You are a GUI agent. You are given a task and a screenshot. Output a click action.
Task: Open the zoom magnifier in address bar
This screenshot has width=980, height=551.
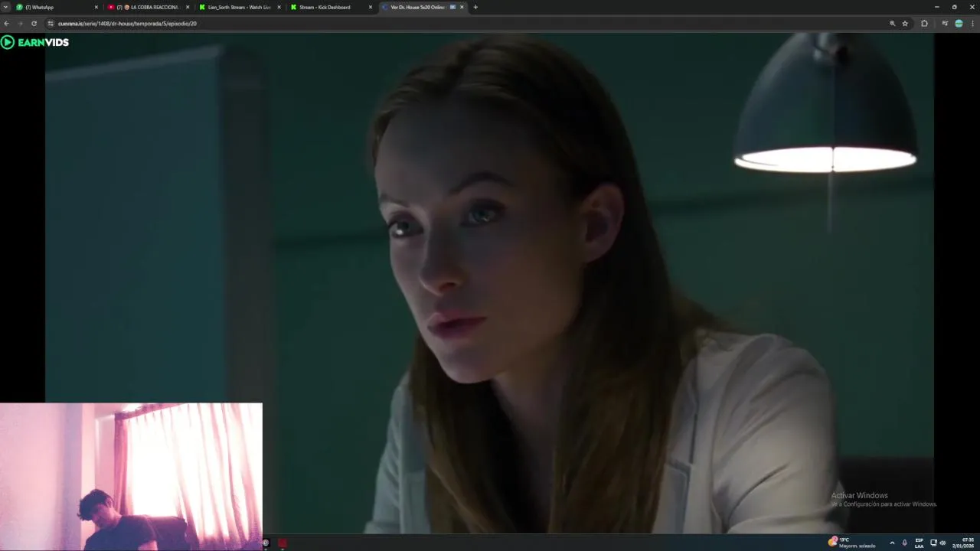pyautogui.click(x=892, y=24)
